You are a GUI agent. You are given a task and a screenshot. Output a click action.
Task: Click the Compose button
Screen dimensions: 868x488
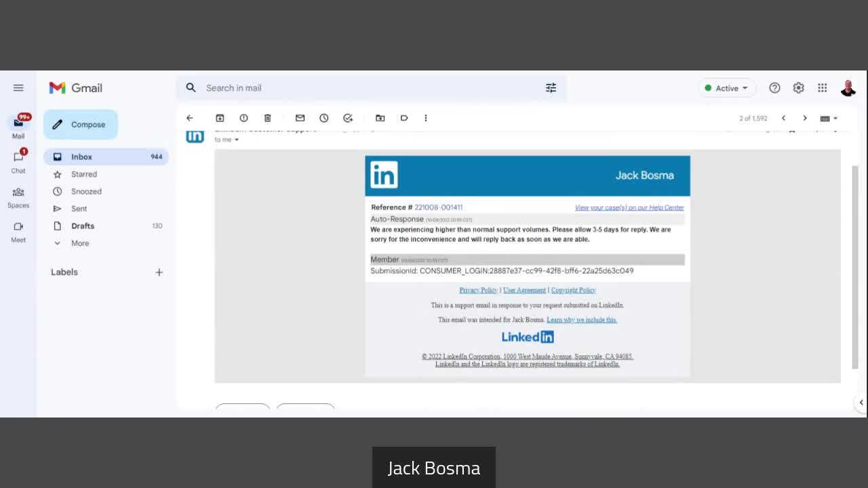(81, 125)
